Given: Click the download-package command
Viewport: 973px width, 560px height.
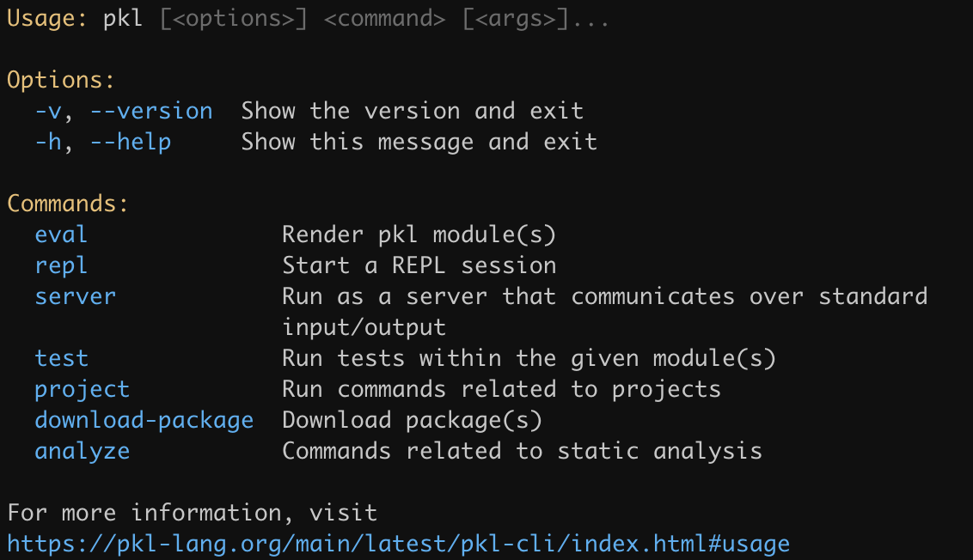Looking at the screenshot, I should (x=144, y=420).
